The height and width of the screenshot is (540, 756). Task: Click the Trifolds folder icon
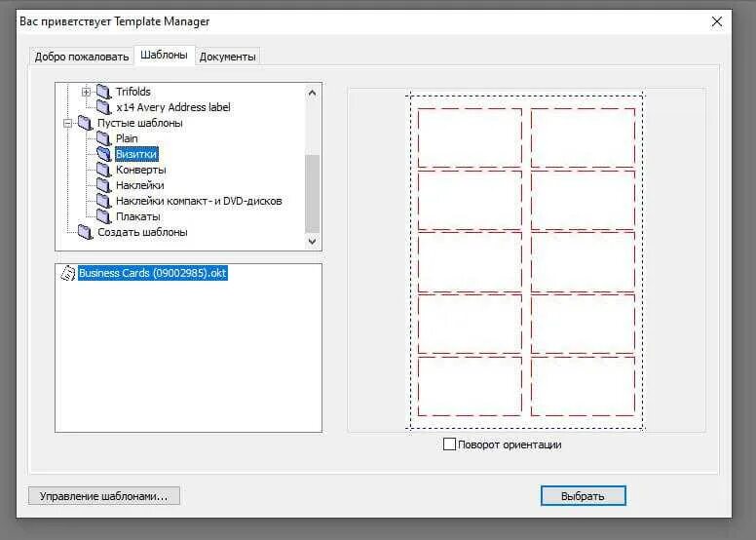coord(103,92)
